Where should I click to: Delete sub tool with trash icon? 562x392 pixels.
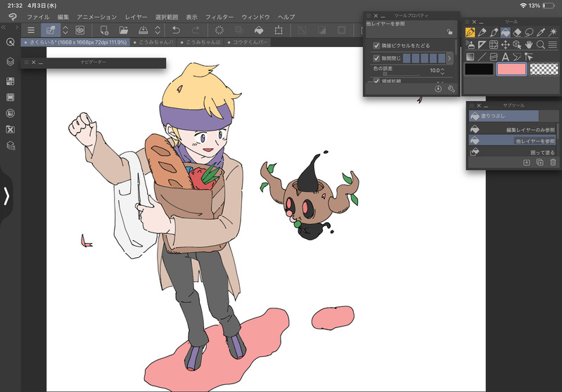tap(553, 162)
